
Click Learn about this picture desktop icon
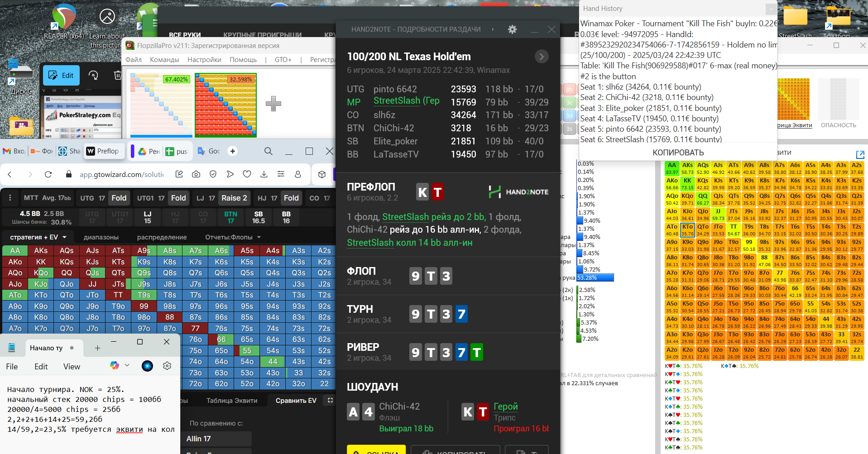107,28
